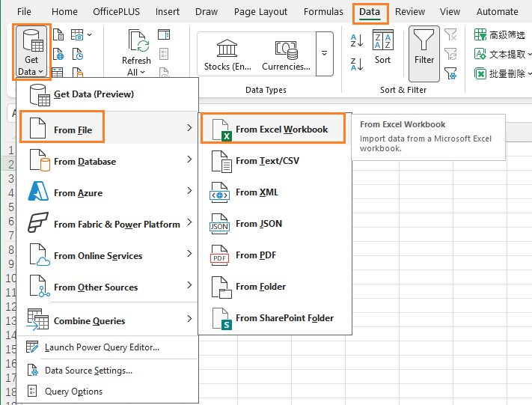Toggle the Filter button
This screenshot has height=405, width=532.
(424, 54)
